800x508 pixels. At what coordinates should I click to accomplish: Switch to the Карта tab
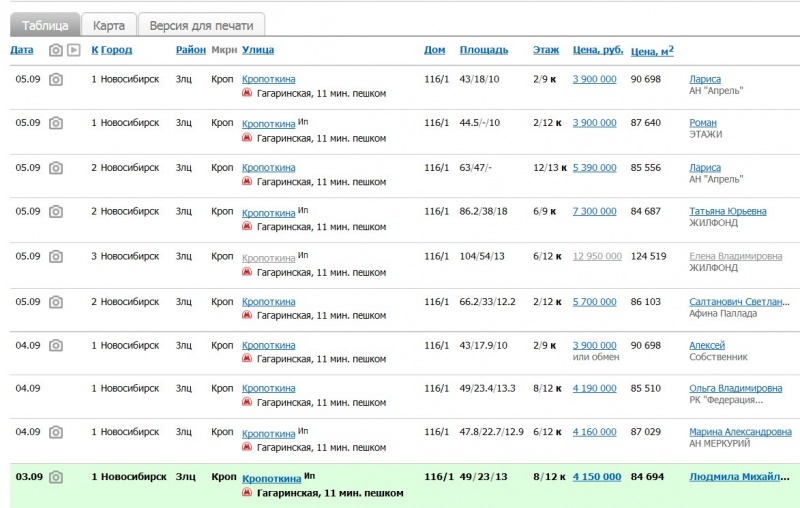(108, 25)
